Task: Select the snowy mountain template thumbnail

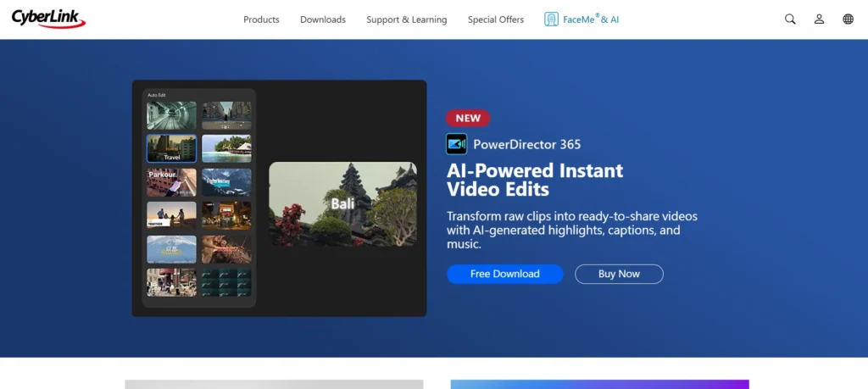Action: click(x=226, y=182)
